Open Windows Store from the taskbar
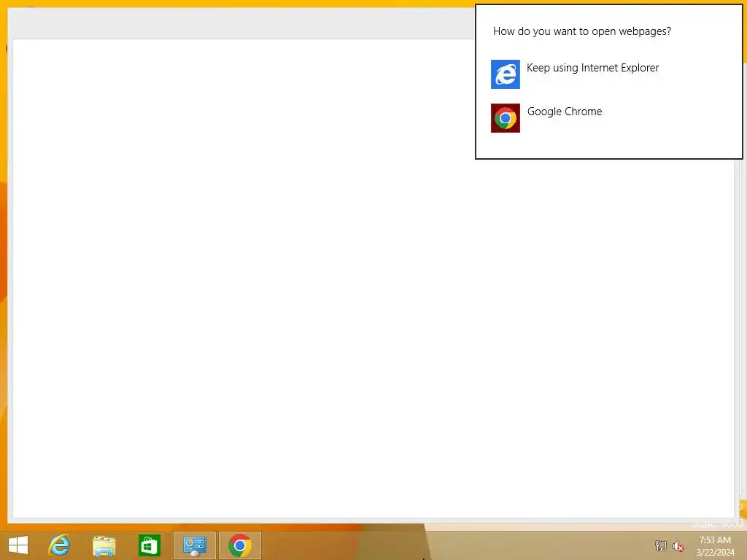The image size is (747, 560). click(x=149, y=545)
